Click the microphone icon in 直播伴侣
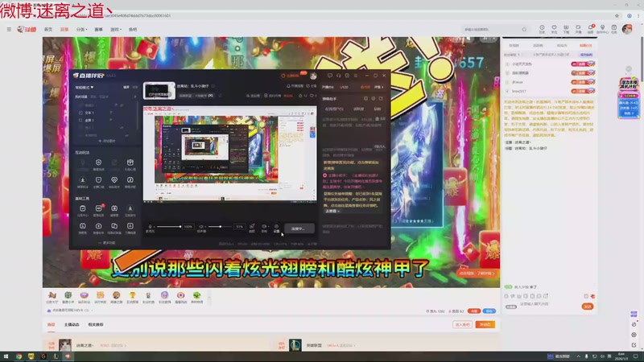 150,227
